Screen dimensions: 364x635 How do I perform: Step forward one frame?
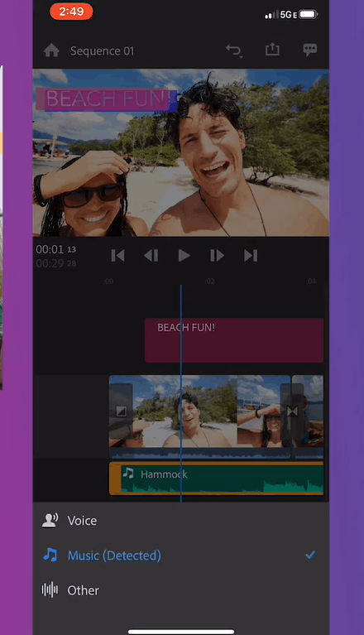tap(218, 256)
